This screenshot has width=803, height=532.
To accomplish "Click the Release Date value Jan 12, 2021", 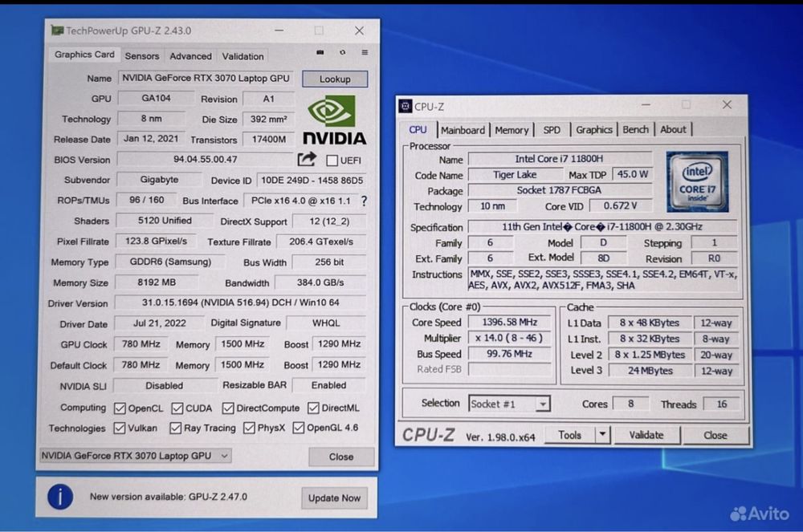I will (151, 139).
